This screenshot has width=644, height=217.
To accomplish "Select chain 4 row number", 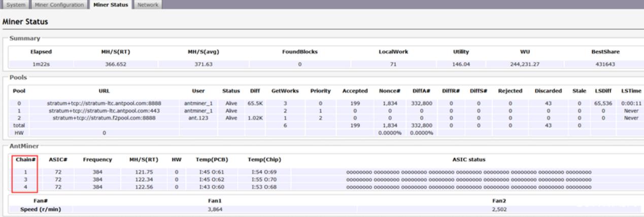I will (25, 186).
